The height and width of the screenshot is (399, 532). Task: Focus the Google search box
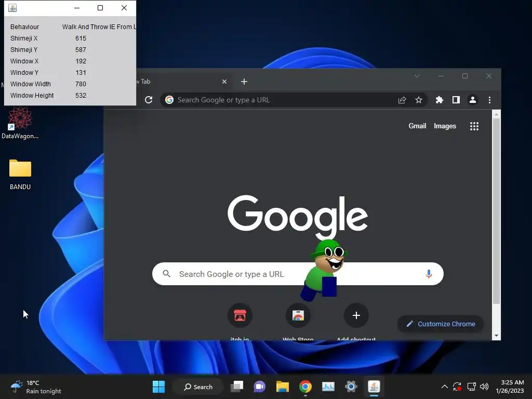click(x=298, y=274)
